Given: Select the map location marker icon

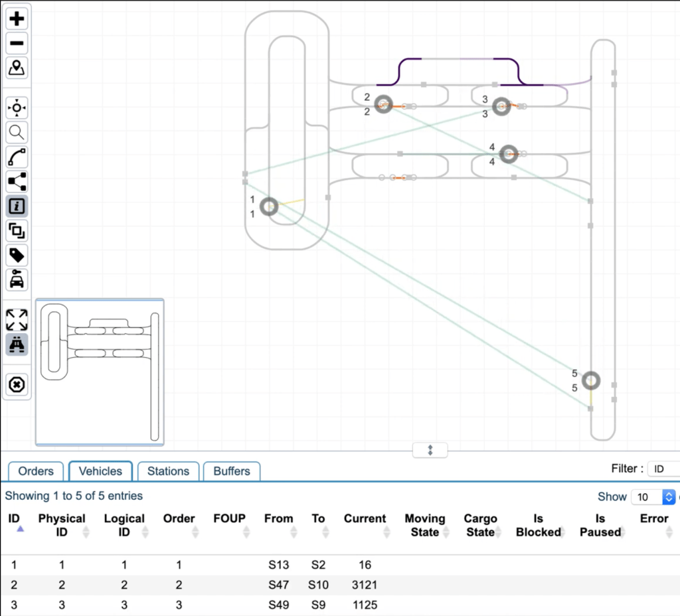Looking at the screenshot, I should pos(17,68).
